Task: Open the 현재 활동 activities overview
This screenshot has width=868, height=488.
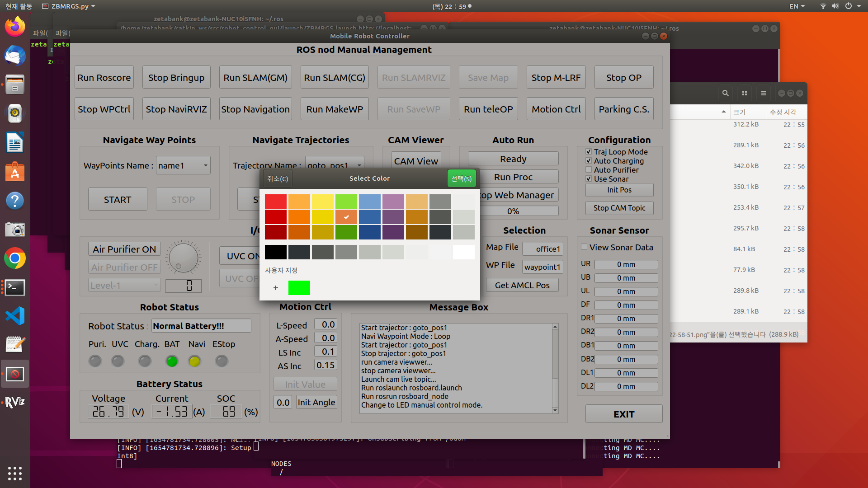Action: 19,6
